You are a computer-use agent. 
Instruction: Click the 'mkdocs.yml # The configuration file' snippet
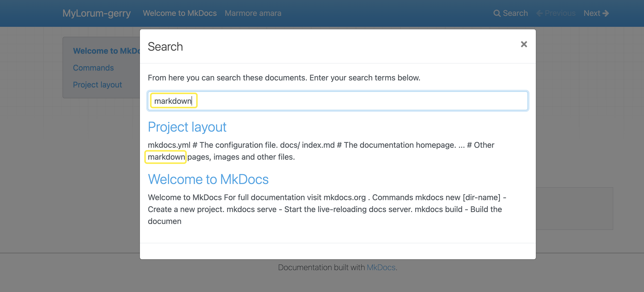click(x=321, y=151)
